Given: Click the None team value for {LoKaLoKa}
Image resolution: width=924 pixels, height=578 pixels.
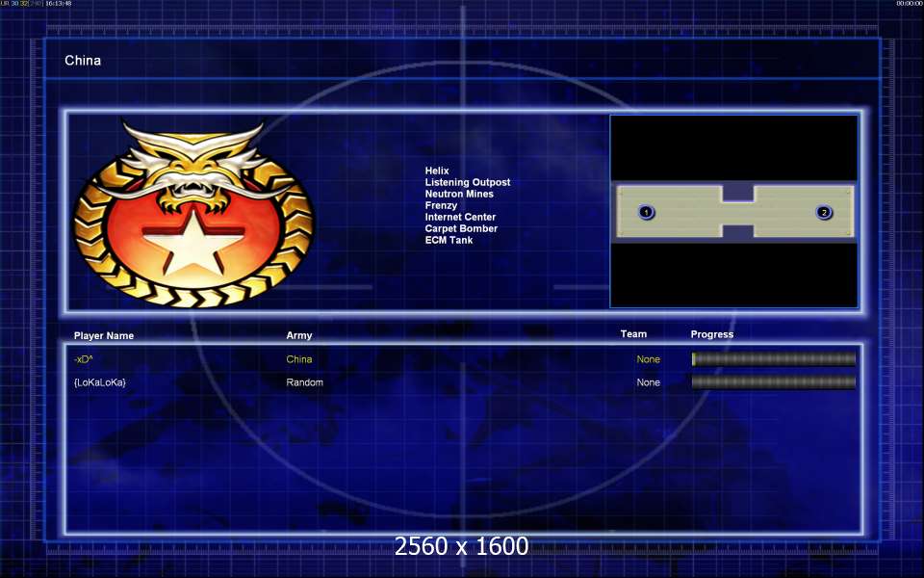Looking at the screenshot, I should point(648,382).
